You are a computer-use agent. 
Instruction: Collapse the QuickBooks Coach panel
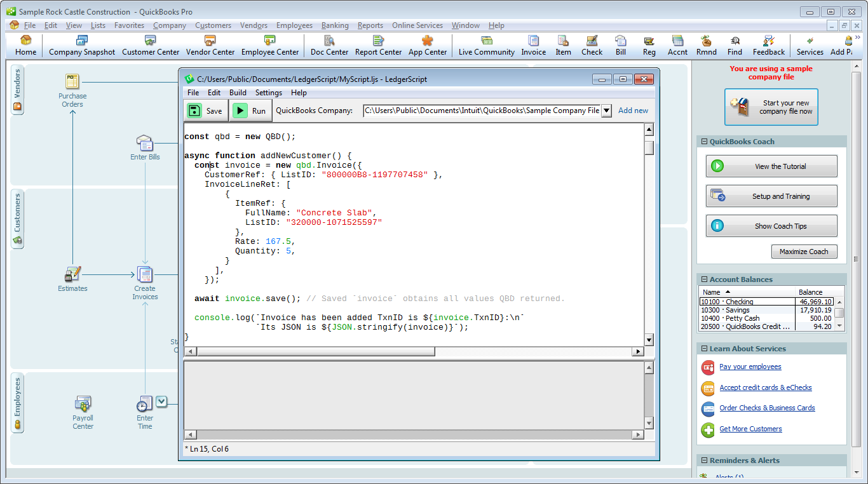click(x=704, y=142)
